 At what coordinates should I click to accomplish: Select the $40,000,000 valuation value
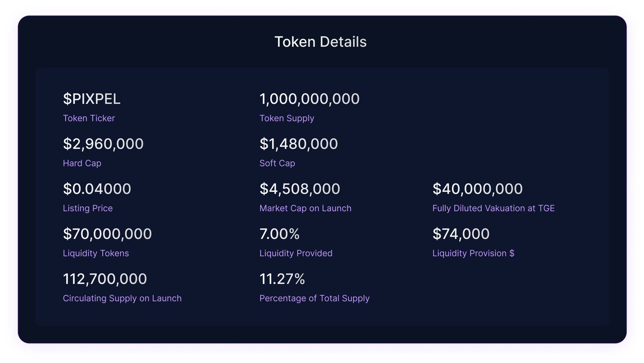coord(478,189)
